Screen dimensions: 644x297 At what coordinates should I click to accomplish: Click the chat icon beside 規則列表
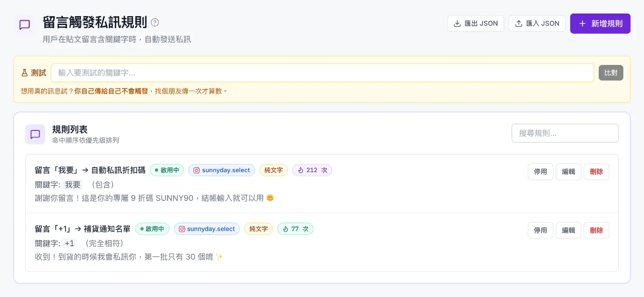point(35,134)
